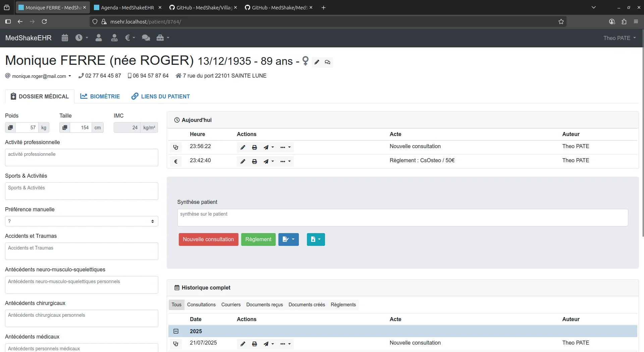Viewport: 644px width, 352px height.
Task: Edit the Règlement CsOsteo 50€ entry
Action: (243, 162)
